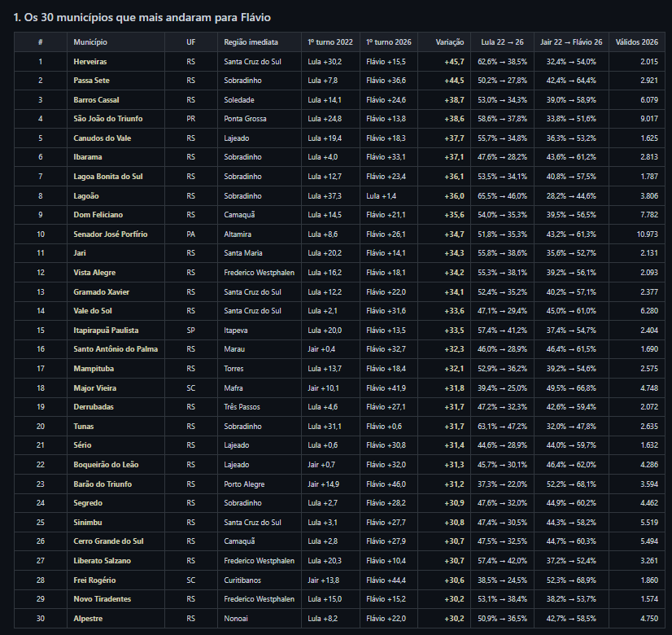This screenshot has height=635, width=672.
Task: Select the "Três Passos" region cell
Action: (242, 407)
